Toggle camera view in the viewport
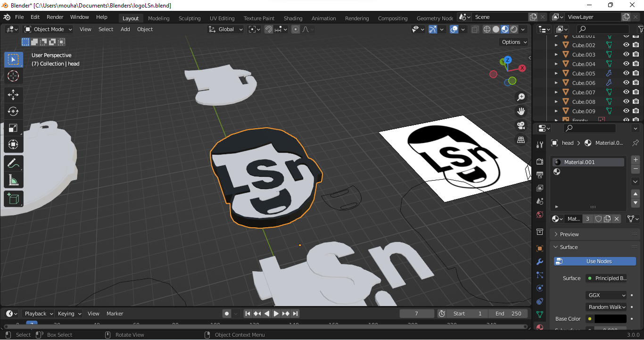 521,125
